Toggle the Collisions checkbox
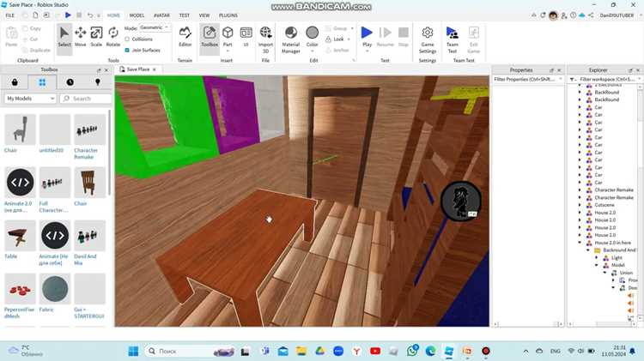 pyautogui.click(x=127, y=39)
